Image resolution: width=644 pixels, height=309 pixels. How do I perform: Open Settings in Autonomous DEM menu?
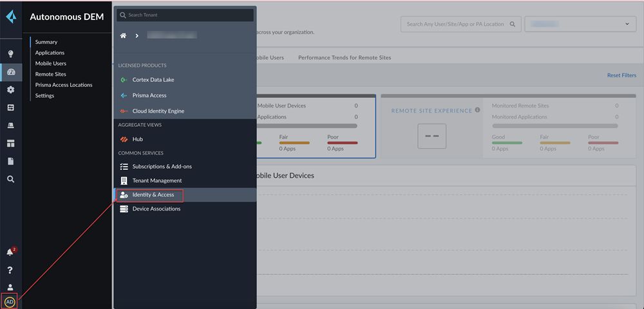click(45, 96)
